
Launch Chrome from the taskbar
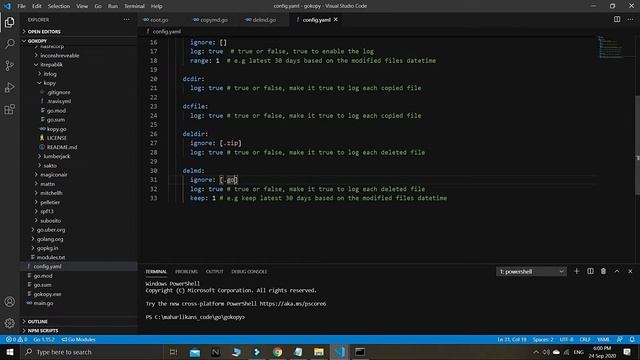point(278,352)
